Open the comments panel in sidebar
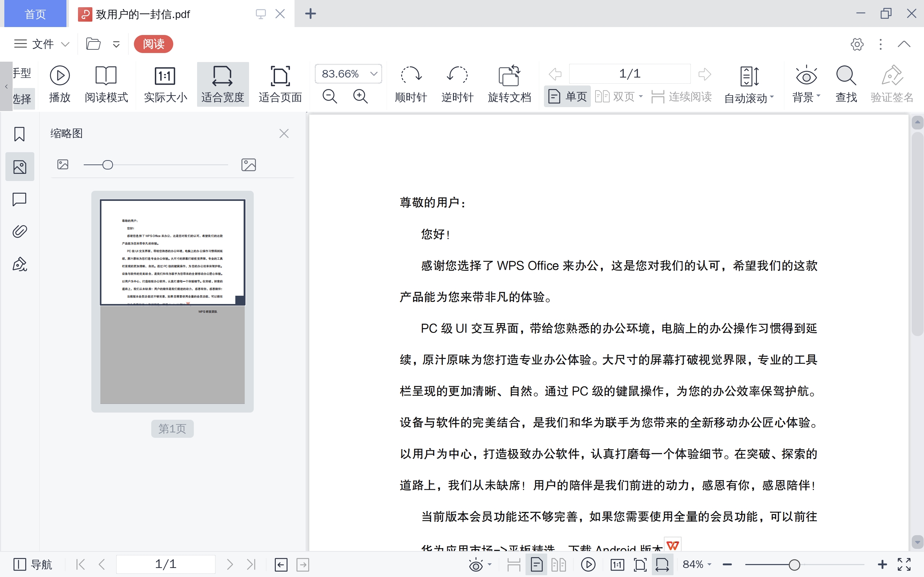 point(19,199)
